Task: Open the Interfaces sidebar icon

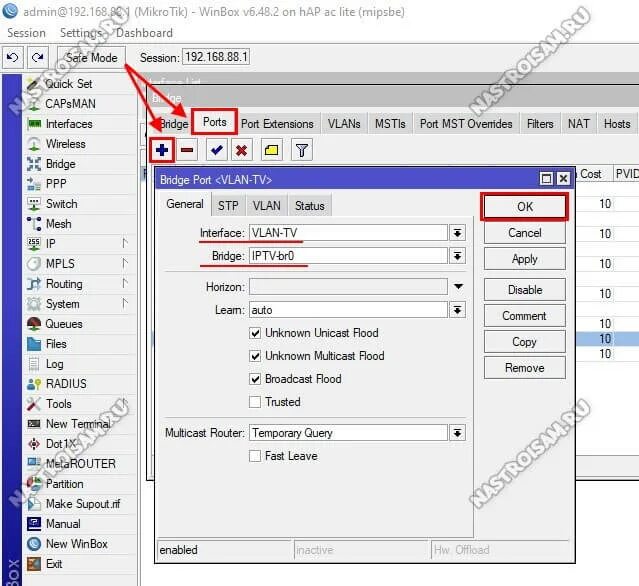Action: tap(34, 123)
